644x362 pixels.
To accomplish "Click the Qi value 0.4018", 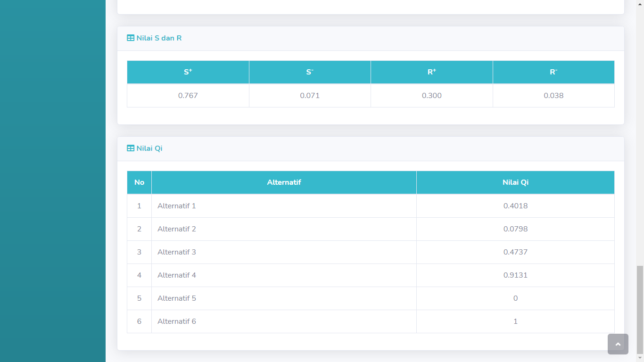I will pos(515,206).
